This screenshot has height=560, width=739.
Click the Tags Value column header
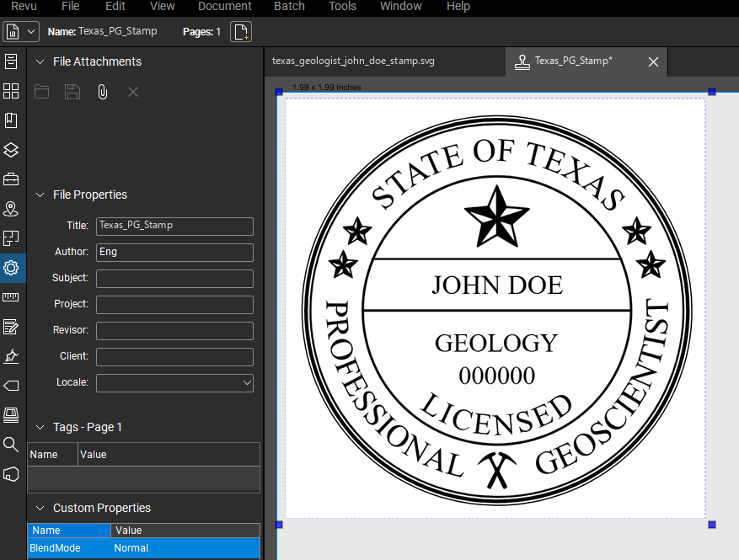169,455
